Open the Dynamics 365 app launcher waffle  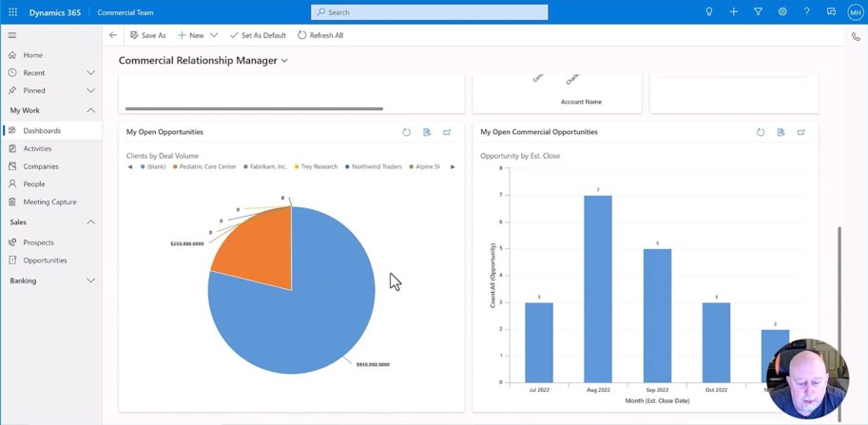[x=12, y=11]
